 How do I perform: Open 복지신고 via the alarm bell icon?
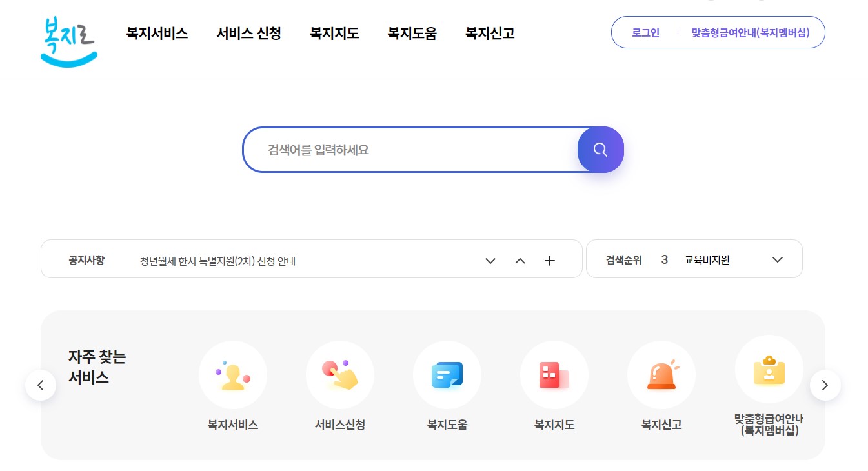tap(661, 374)
